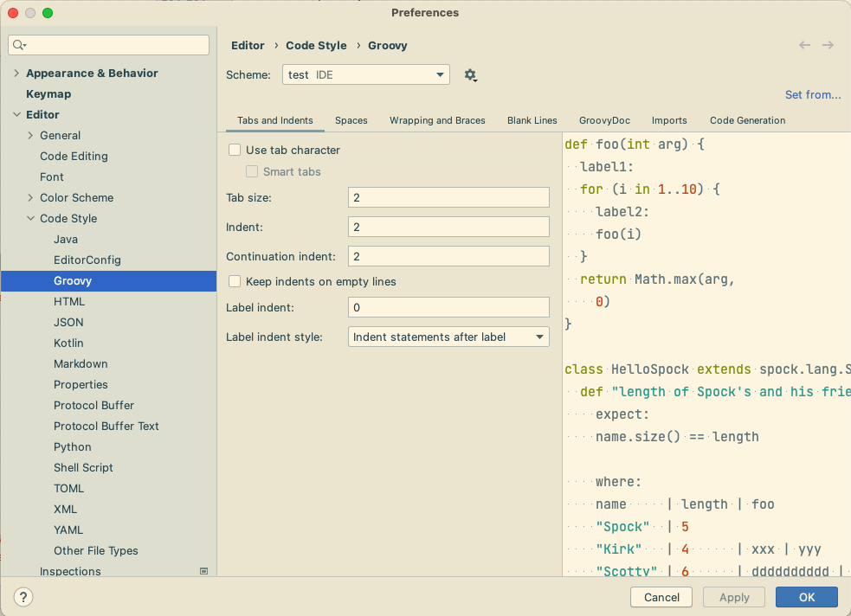
Task: Enable Keep indents on empty lines
Action: (x=235, y=281)
